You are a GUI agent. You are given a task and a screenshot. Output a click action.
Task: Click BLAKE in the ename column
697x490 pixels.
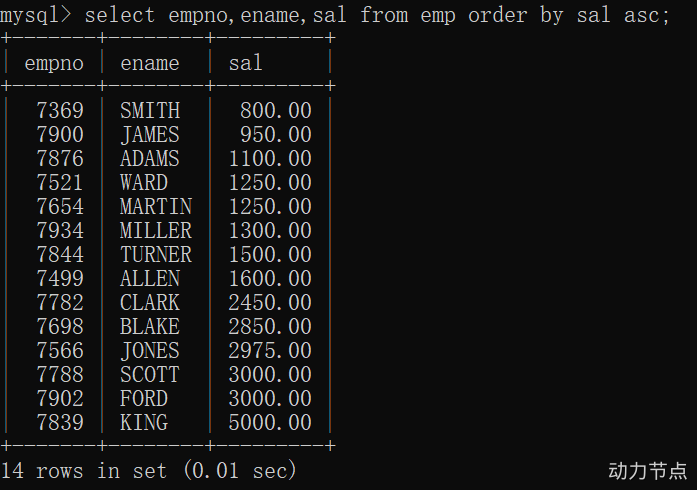150,326
